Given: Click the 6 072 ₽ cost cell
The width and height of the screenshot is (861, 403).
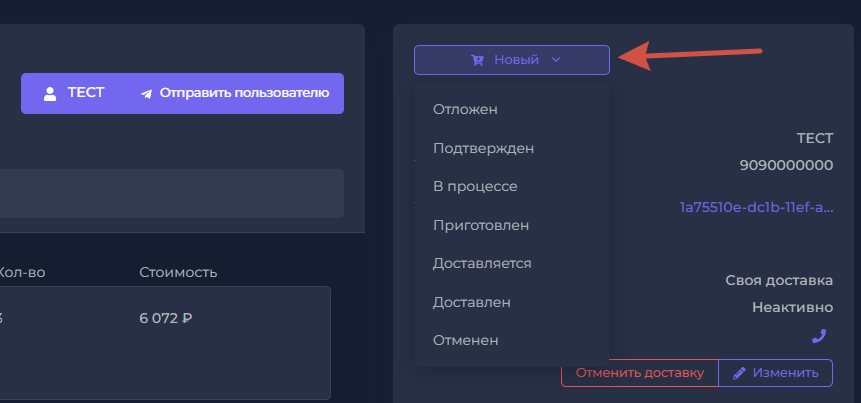Looking at the screenshot, I should click(166, 318).
